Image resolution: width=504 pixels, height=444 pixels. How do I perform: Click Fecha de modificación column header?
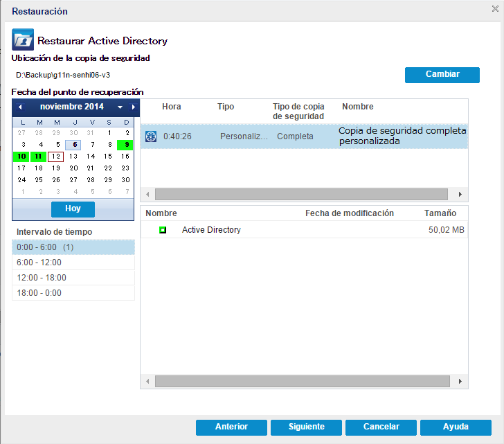[350, 213]
